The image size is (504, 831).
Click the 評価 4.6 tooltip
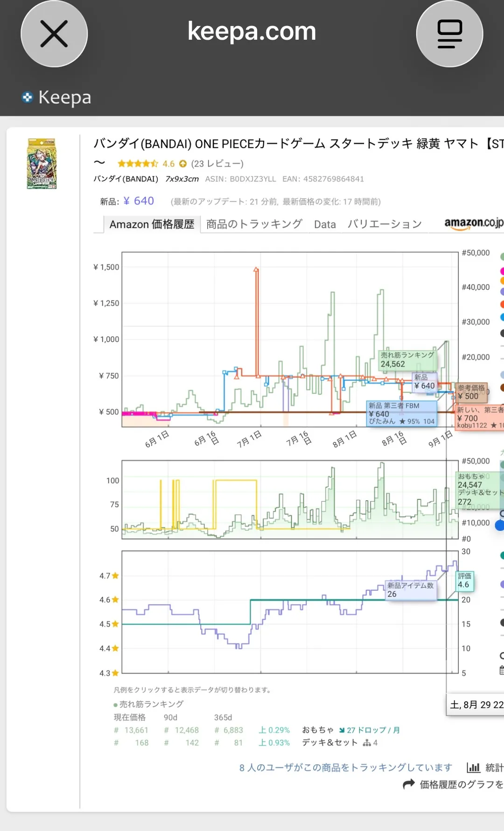[x=465, y=581]
